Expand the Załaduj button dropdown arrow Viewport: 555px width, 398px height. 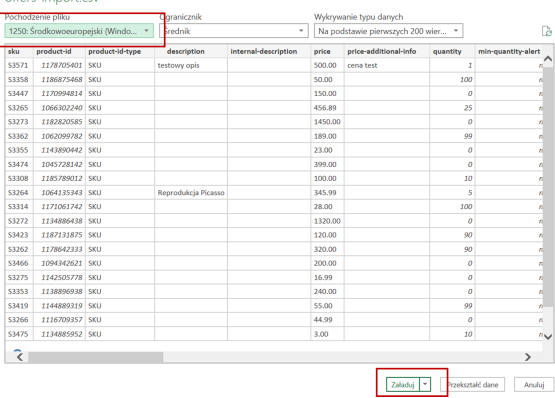pyautogui.click(x=425, y=385)
